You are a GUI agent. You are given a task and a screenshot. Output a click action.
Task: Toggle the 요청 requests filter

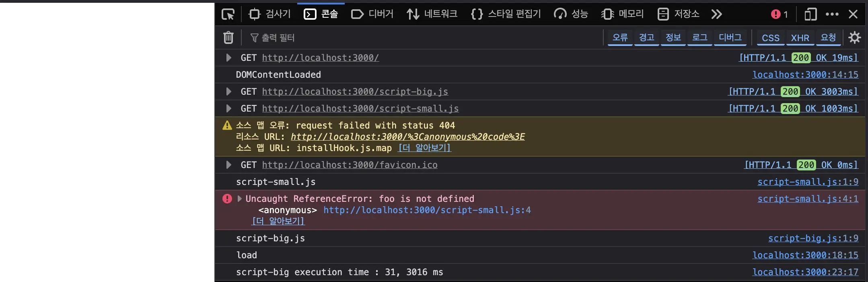coord(828,37)
